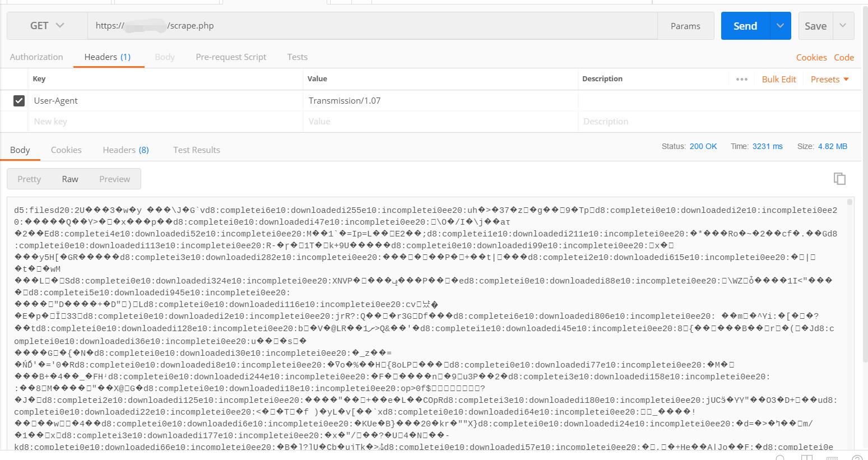Click the Key column header

point(39,78)
